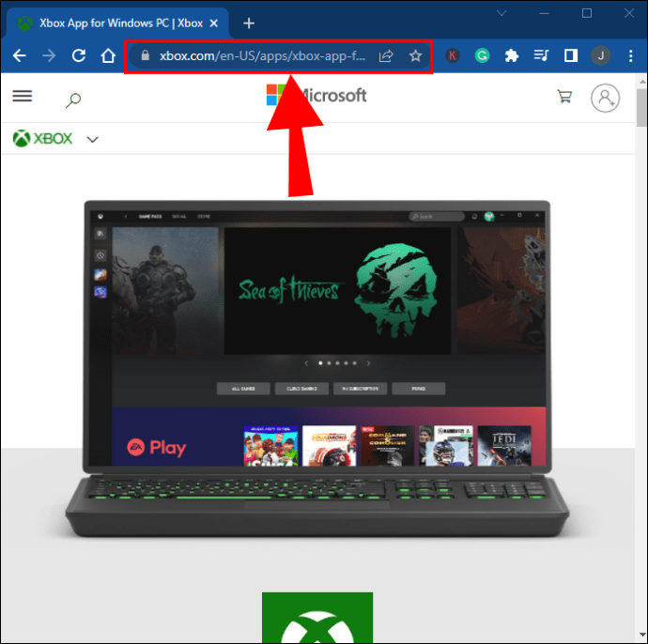
Task: Click the scrollbar up arrow
Action: pos(641,81)
